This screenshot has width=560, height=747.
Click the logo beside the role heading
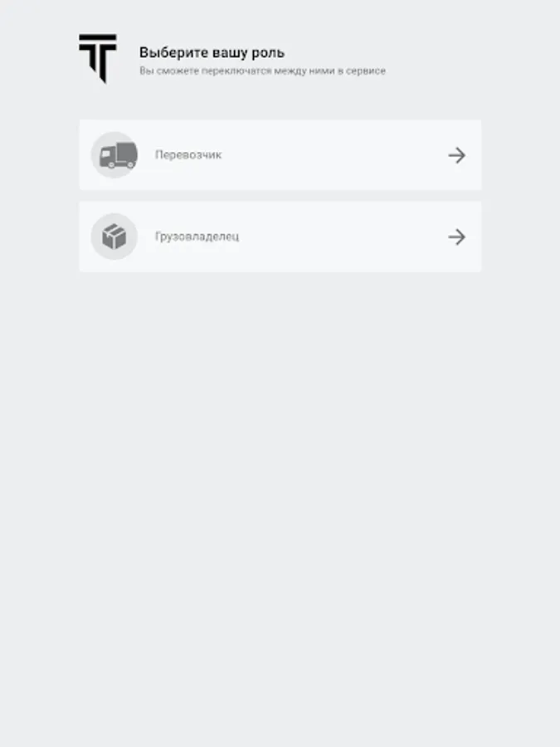pos(98,59)
